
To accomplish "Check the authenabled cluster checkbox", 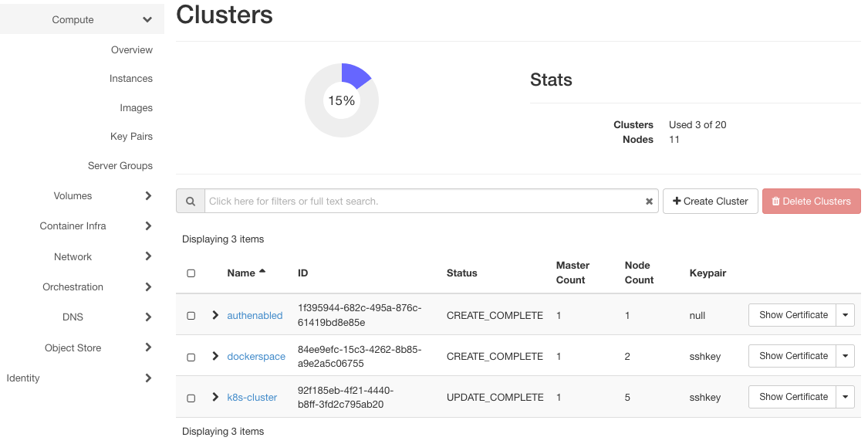I will click(191, 315).
